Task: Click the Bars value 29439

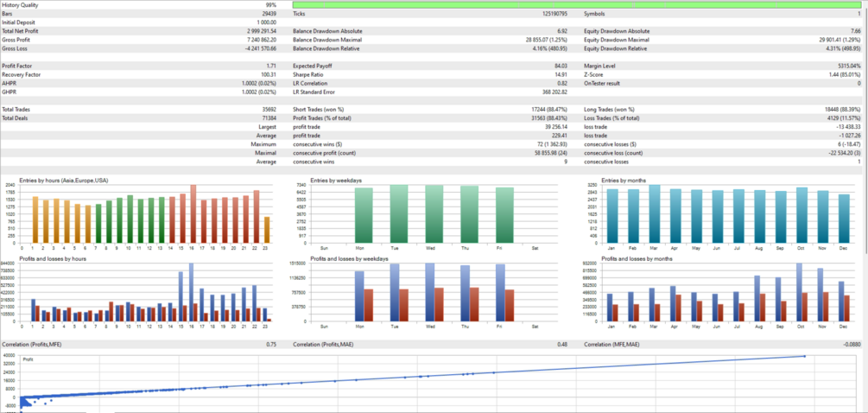Action: [x=269, y=13]
